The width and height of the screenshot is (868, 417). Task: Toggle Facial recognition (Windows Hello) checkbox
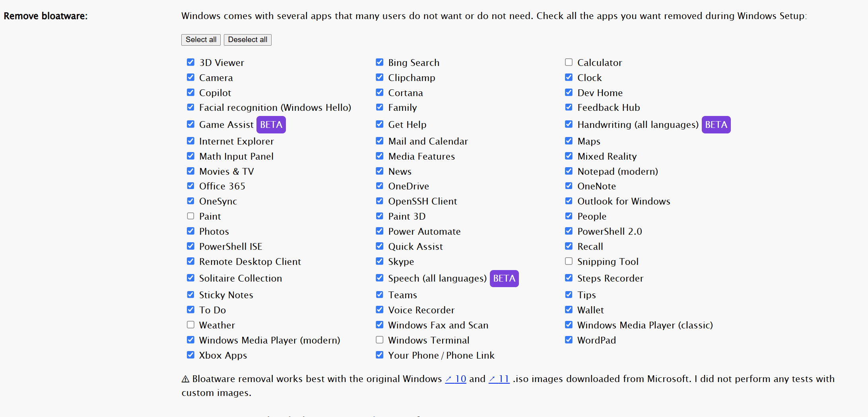point(191,107)
